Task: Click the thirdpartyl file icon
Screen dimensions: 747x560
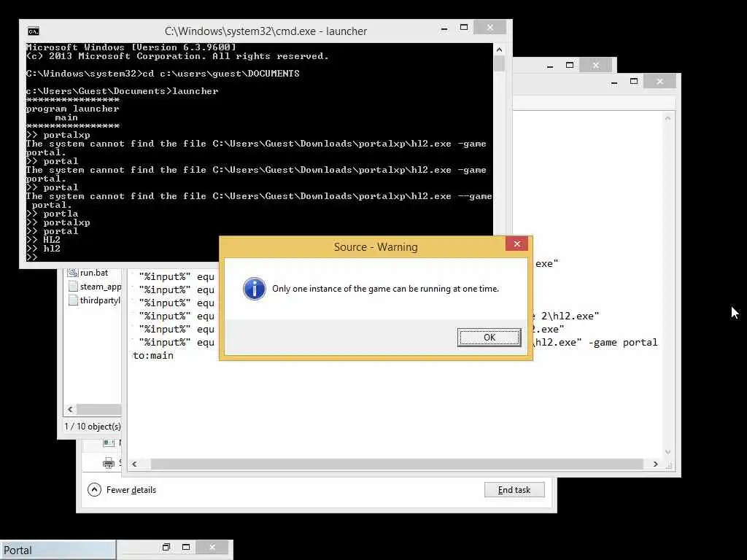Action: click(x=73, y=300)
